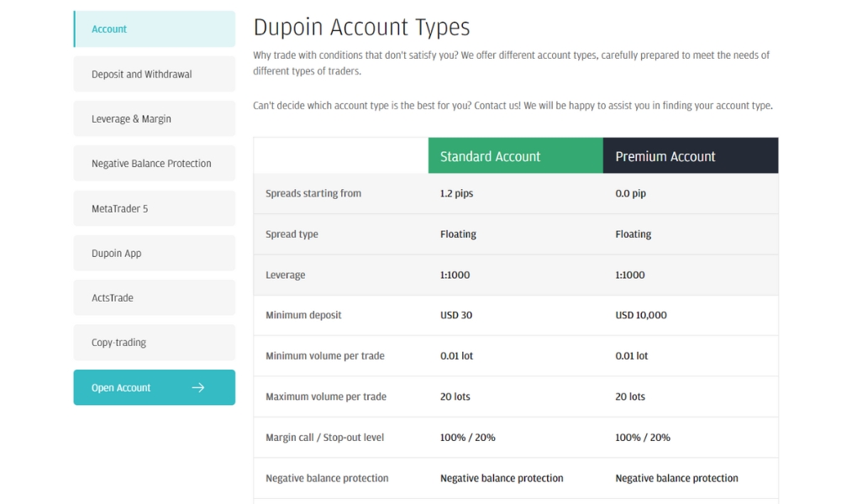Screen dimensions: 857x504
Task: Click the green Standard Account header
Action: (x=515, y=156)
